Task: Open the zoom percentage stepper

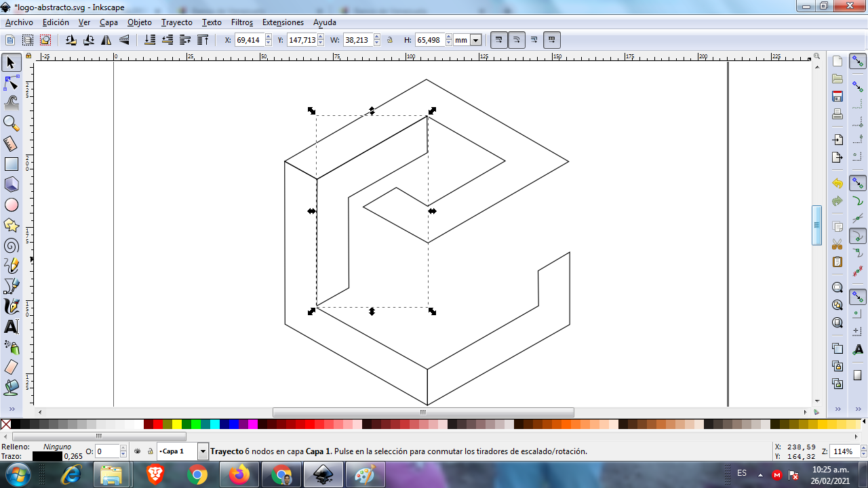Action: [863, 451]
